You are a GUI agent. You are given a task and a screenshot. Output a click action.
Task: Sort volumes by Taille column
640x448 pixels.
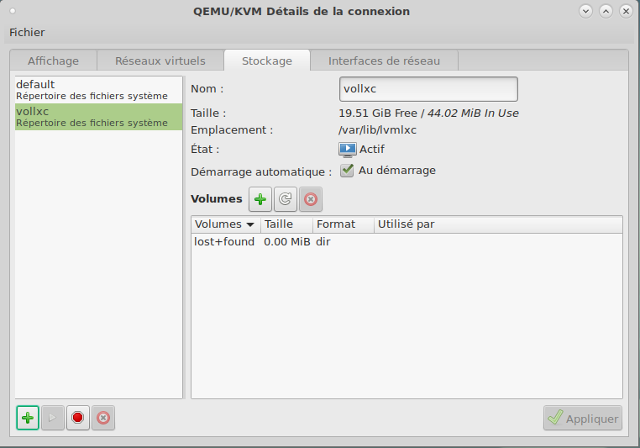[x=287, y=224]
